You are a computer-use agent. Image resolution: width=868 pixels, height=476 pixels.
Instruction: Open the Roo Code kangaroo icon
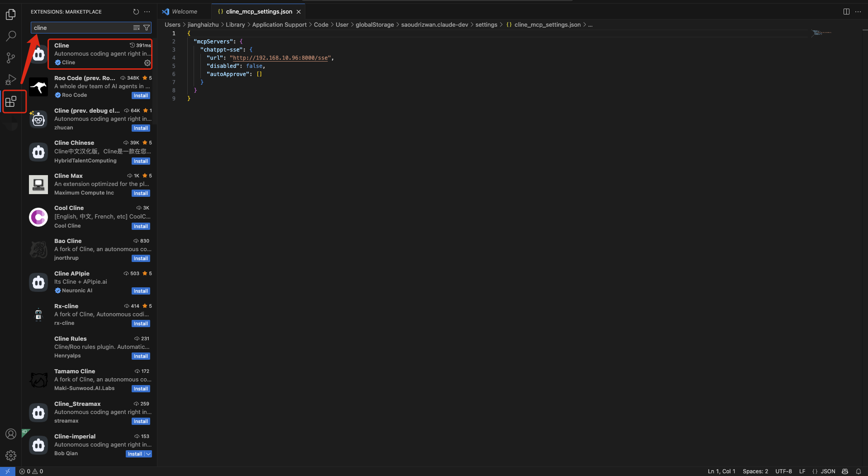tap(38, 86)
